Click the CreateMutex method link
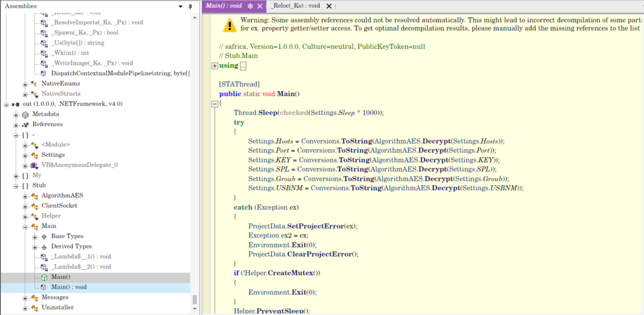The height and width of the screenshot is (315, 644). 291,273
